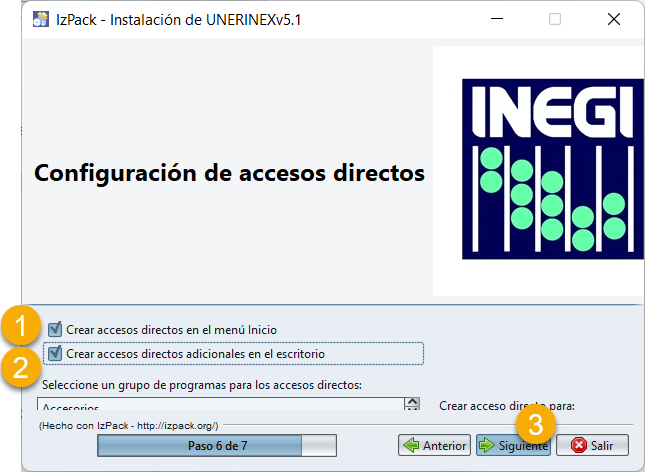
Task: Click the INEGI logo image
Action: pos(552,169)
